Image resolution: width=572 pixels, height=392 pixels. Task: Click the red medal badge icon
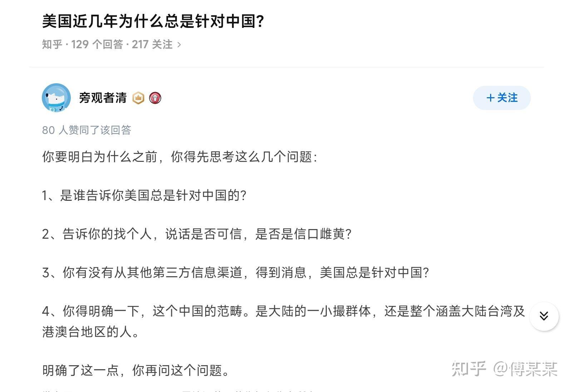click(155, 98)
